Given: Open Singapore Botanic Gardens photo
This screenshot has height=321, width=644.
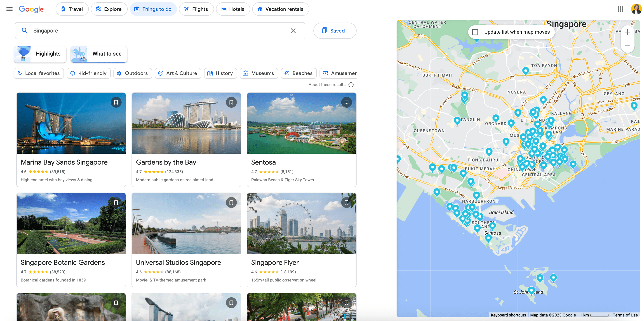Looking at the screenshot, I should point(71,223).
